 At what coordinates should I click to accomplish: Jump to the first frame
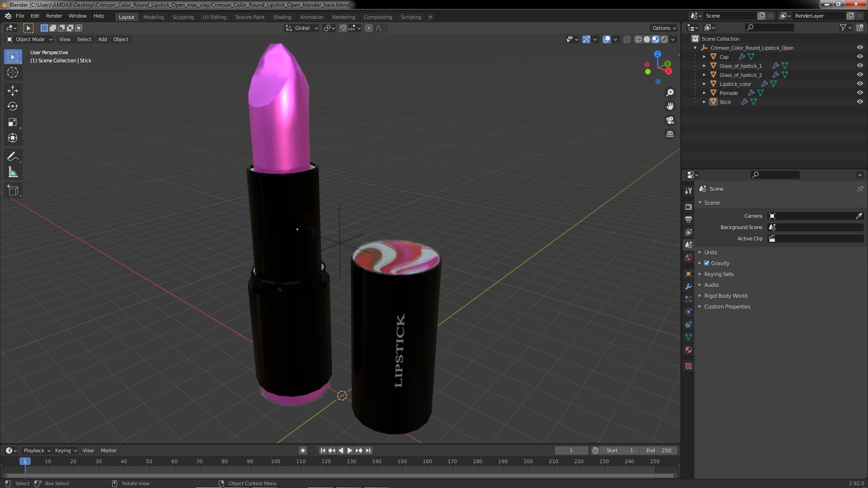coord(323,450)
